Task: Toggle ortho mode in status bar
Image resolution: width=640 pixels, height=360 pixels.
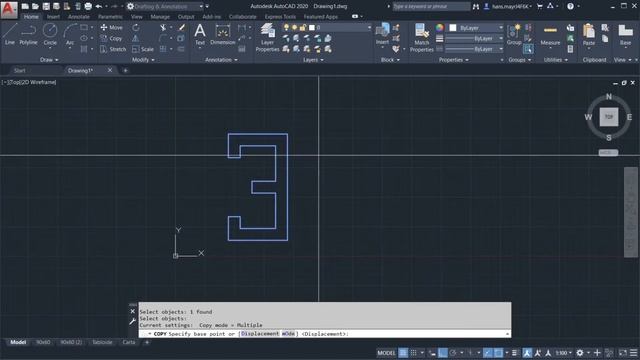Action: (442, 353)
